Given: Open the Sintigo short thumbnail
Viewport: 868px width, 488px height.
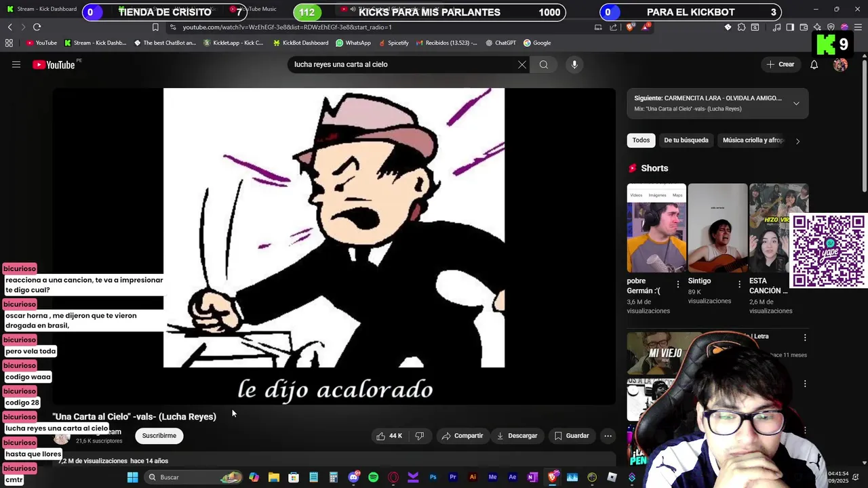Looking at the screenshot, I should click(x=717, y=228).
